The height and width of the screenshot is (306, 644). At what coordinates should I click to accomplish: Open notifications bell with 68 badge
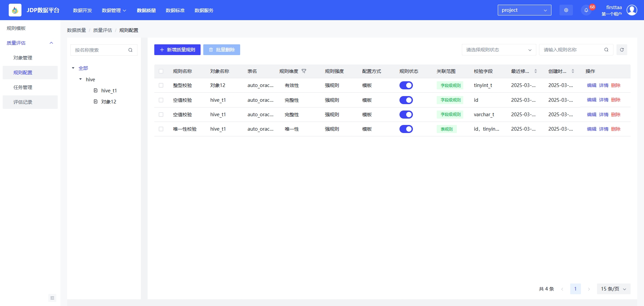pyautogui.click(x=586, y=10)
